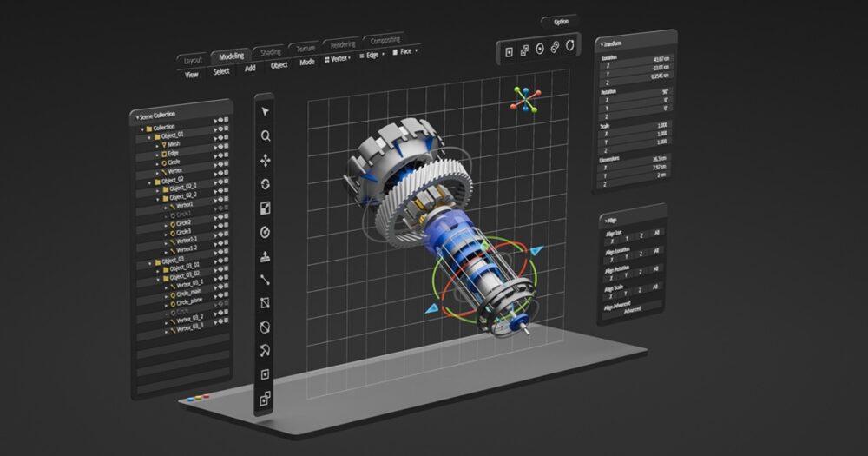Click the colorful axis orientation gizmo

[524, 100]
